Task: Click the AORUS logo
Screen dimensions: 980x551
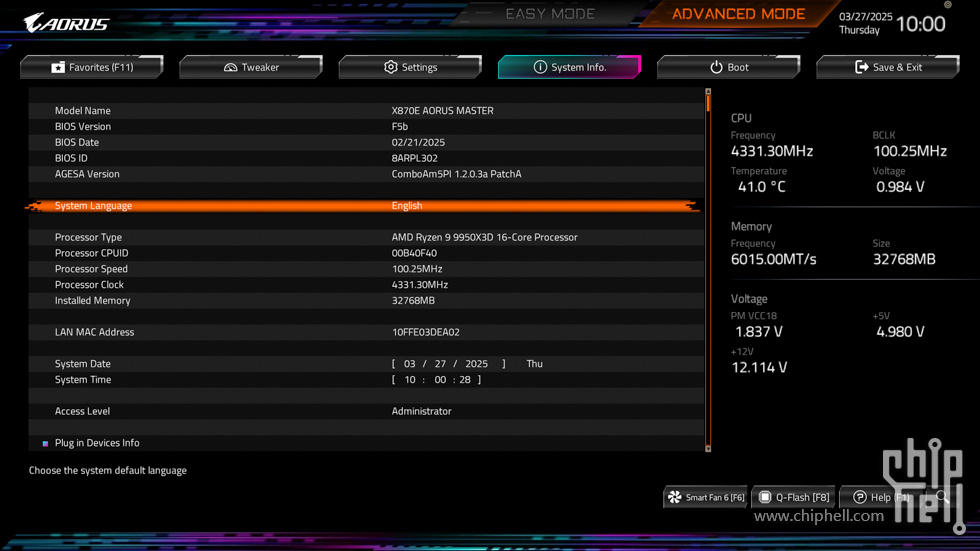Action: [x=66, y=23]
